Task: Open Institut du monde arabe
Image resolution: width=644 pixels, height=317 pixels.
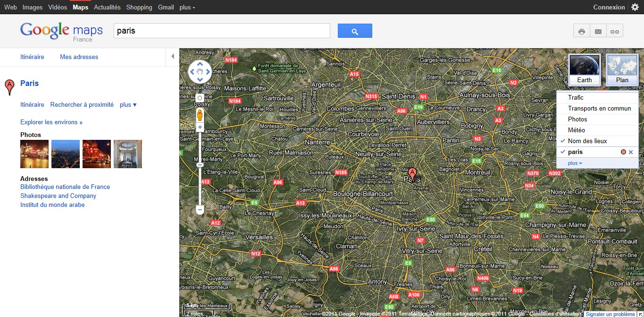Action: [x=52, y=205]
